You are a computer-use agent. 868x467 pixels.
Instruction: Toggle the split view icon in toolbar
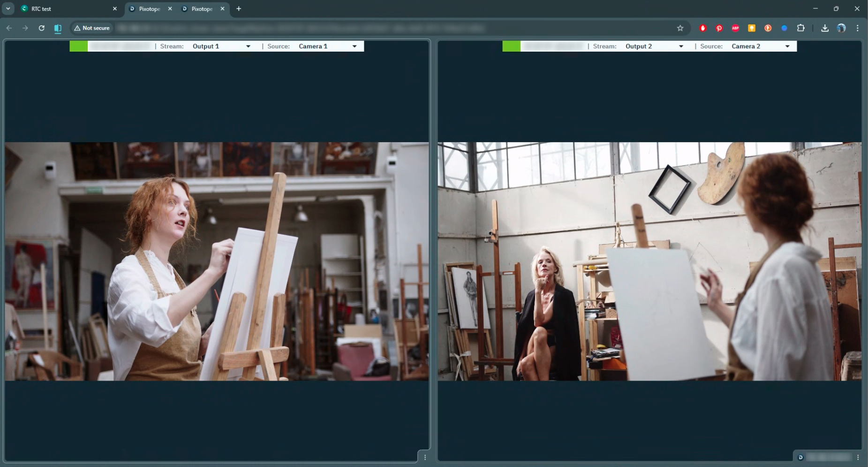click(x=58, y=28)
